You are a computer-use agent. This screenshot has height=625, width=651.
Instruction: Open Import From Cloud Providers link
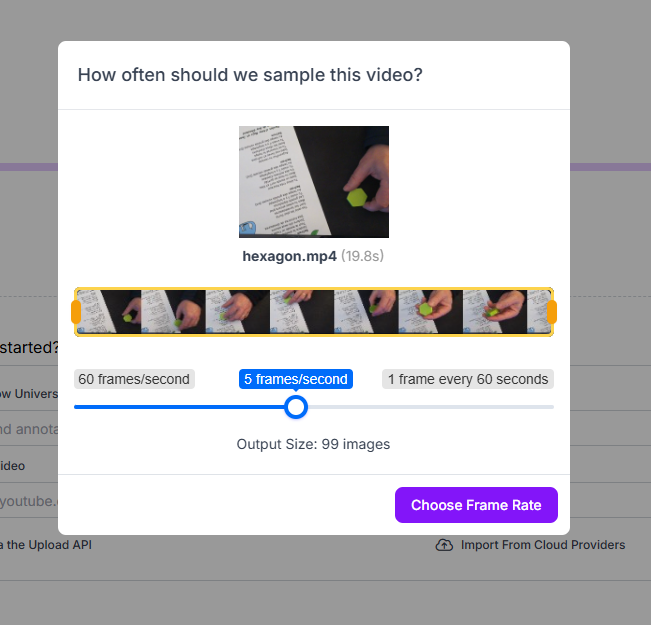click(x=543, y=545)
